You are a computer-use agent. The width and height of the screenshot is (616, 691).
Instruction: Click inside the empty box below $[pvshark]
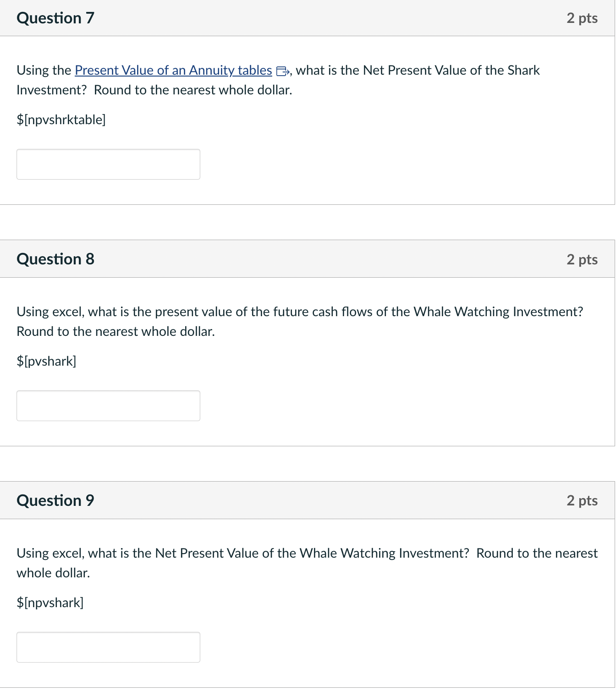click(108, 406)
